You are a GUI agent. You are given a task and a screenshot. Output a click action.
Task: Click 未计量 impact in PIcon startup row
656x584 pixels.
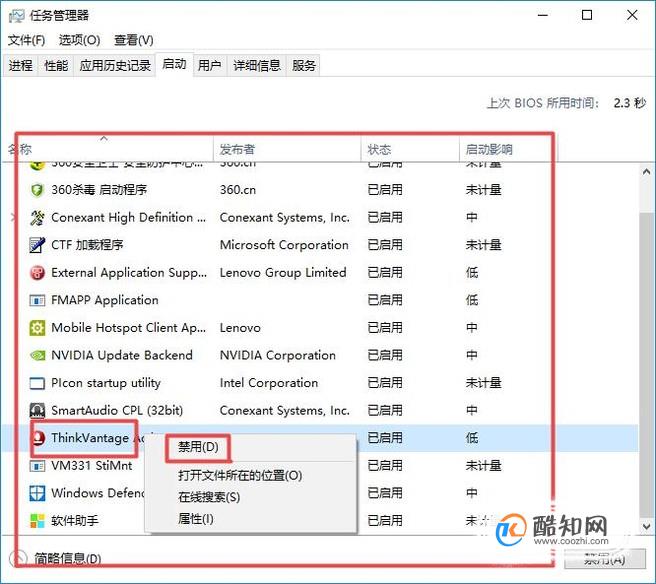click(x=484, y=383)
